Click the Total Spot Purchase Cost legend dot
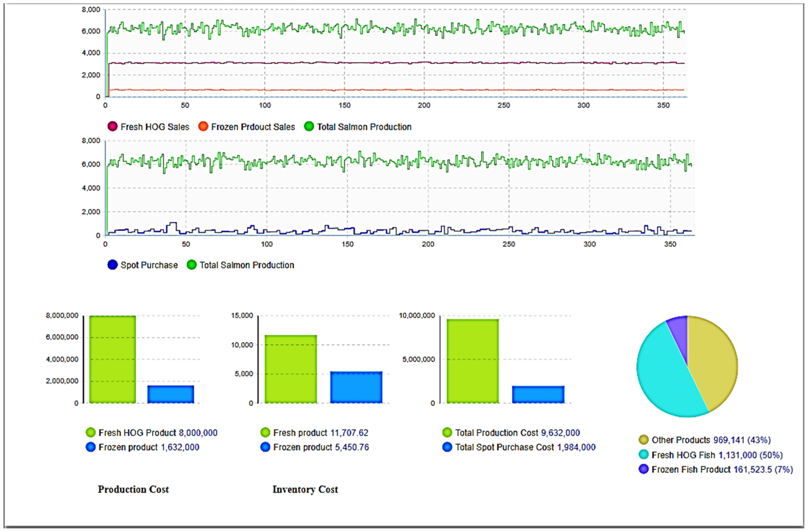This screenshot has width=808, height=532. point(447,447)
